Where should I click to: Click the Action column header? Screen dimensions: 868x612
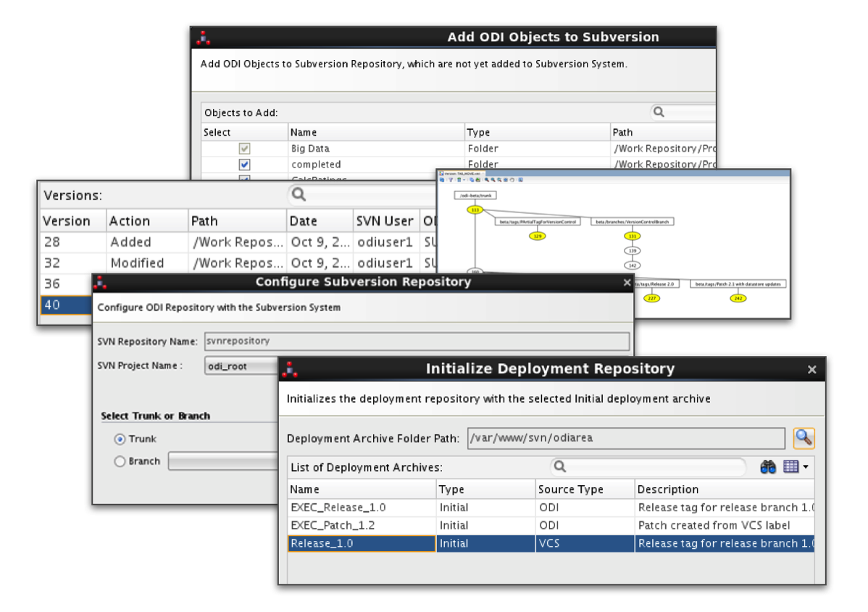(146, 221)
